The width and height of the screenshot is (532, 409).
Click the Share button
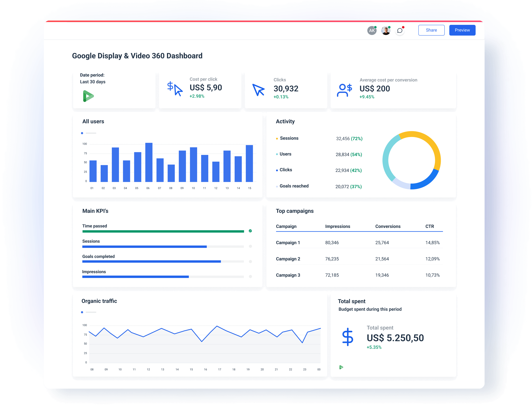point(431,30)
